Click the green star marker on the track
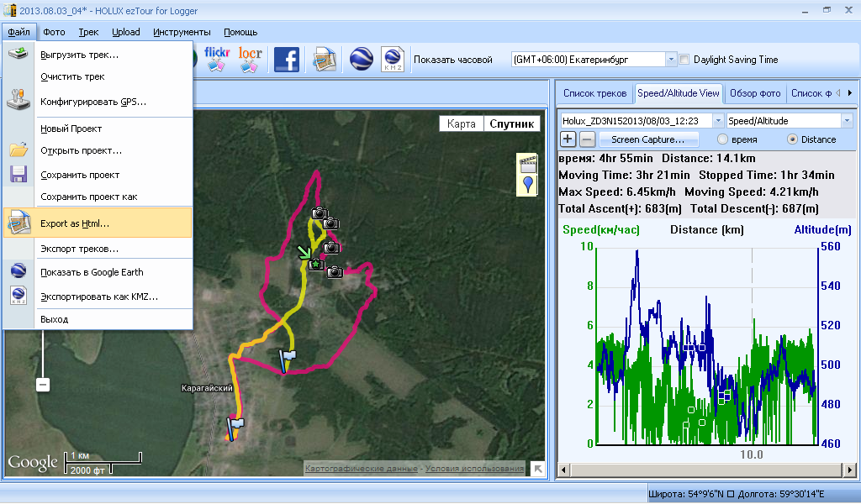 [x=316, y=265]
